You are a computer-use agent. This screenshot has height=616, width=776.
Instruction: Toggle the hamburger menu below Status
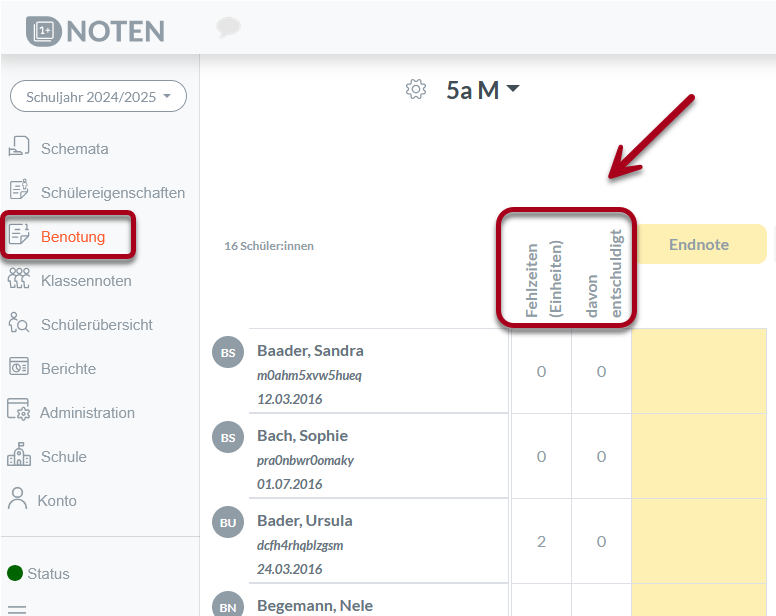click(17, 609)
